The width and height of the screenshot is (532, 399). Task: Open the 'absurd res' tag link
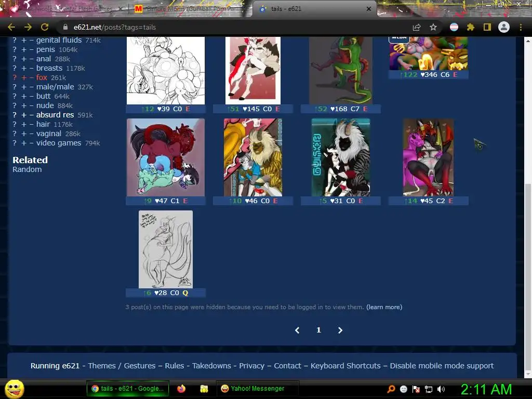point(55,115)
